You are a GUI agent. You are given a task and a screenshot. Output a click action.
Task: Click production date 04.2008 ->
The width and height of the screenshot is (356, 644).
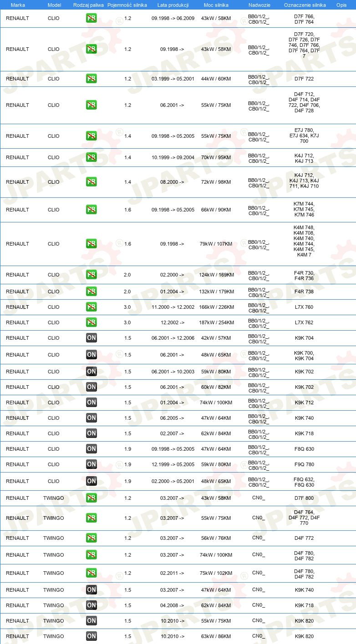click(x=172, y=605)
